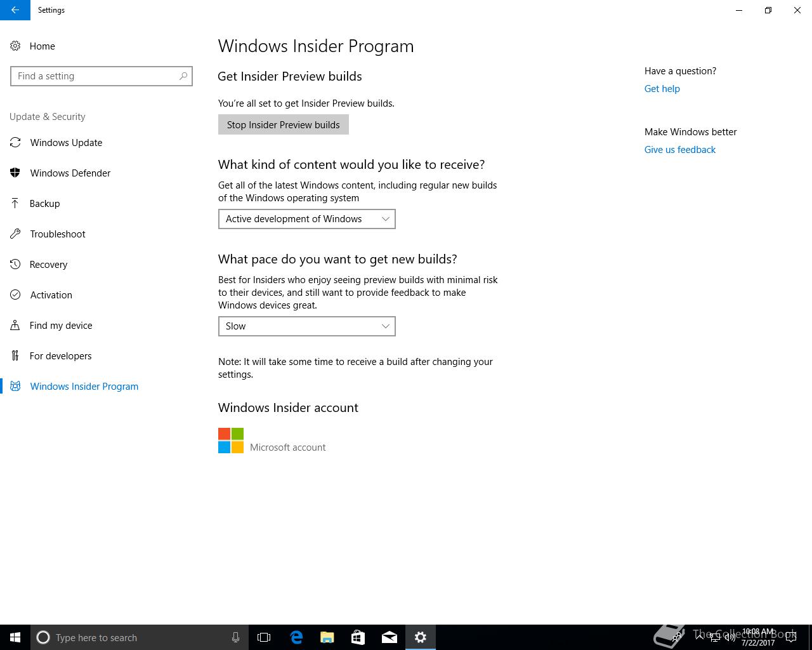The image size is (812, 650).
Task: Click the taskbar clock showing 10:08 AM
Action: point(758,637)
